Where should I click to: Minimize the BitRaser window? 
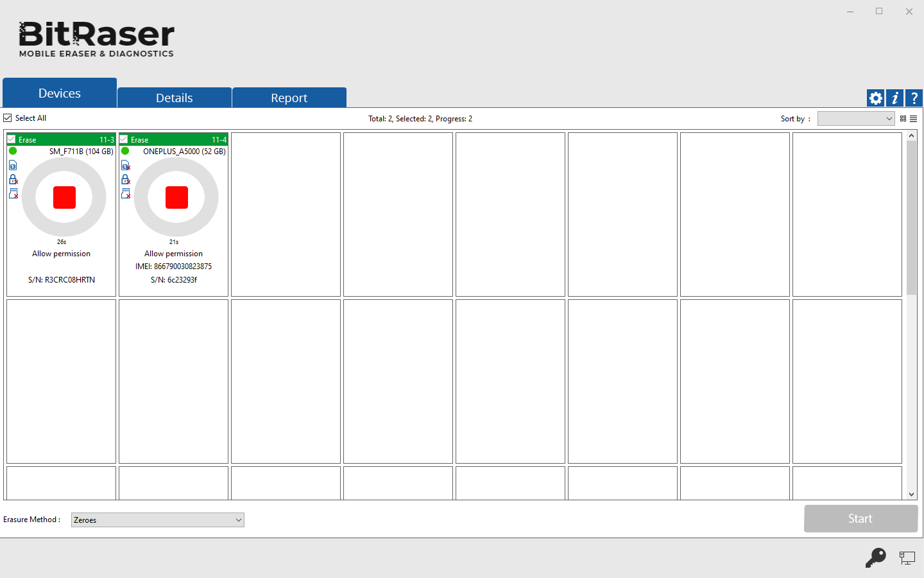point(850,12)
